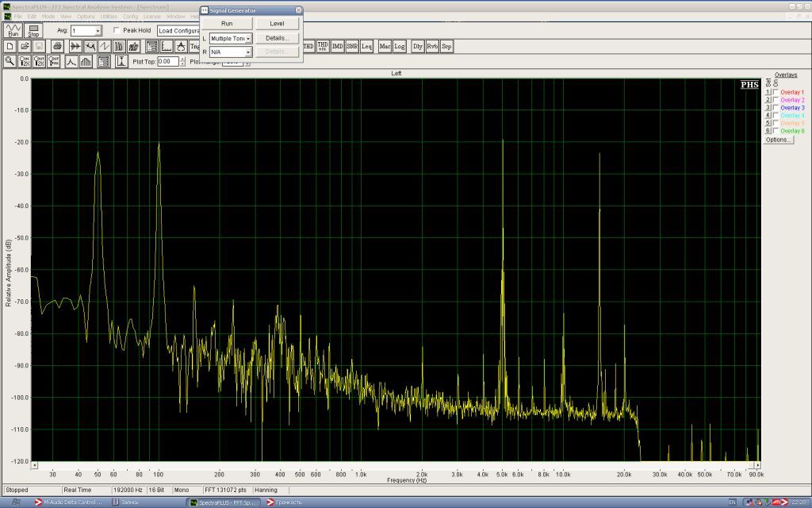The height and width of the screenshot is (508, 812).
Task: Switch to SpectraPLUS taskbar item
Action: pyautogui.click(x=224, y=502)
